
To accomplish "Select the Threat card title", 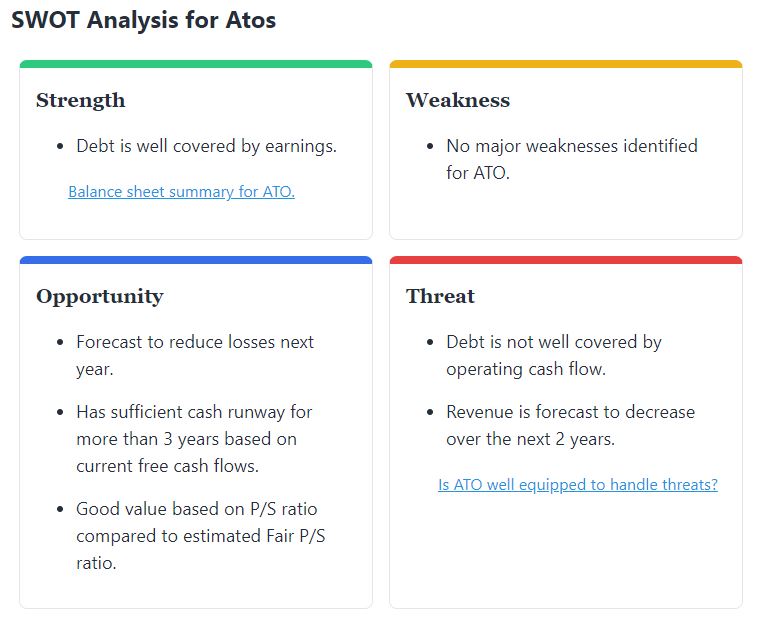I will click(440, 296).
